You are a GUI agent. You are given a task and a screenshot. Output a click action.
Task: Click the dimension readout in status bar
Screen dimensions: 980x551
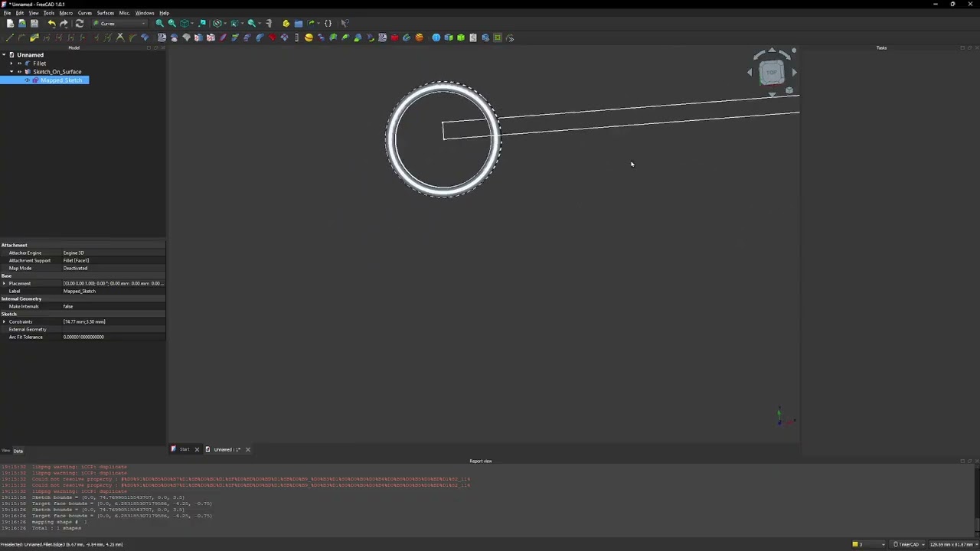point(952,545)
